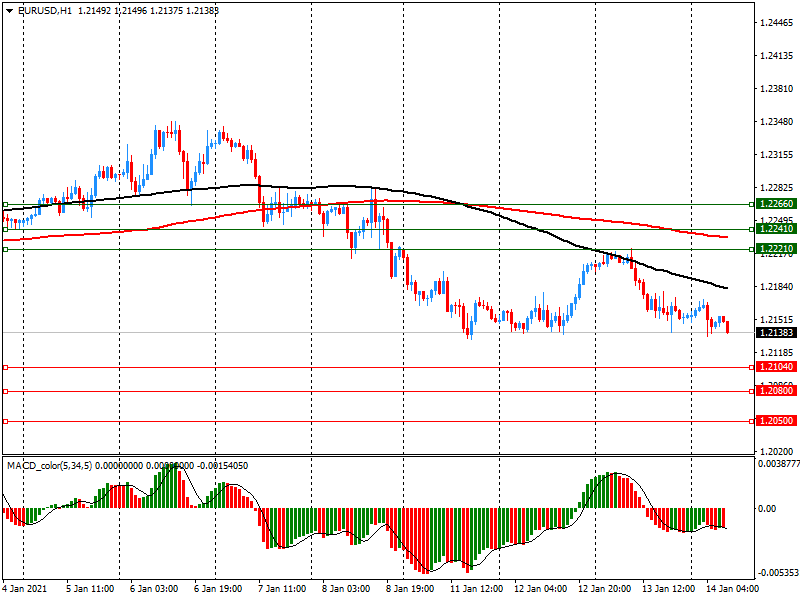
Task: Click the triangle arrow beside EURUSD,H1 title
Action: click(x=8, y=11)
